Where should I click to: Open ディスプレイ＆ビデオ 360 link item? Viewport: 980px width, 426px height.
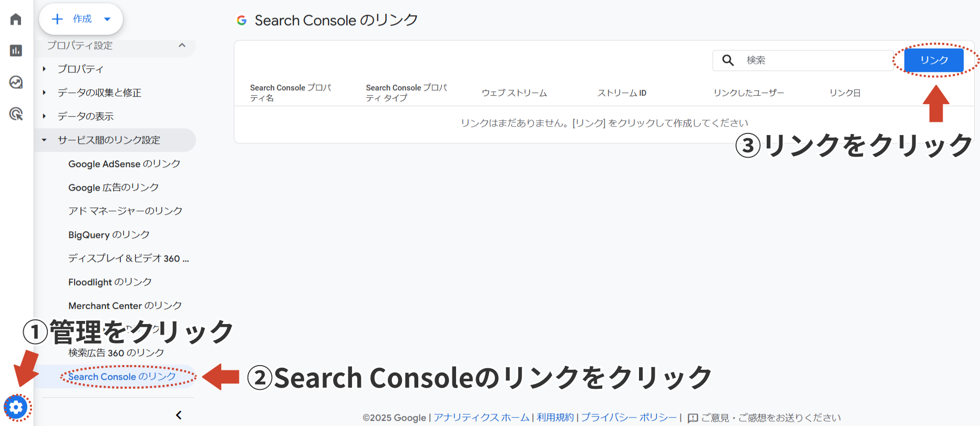click(128, 258)
